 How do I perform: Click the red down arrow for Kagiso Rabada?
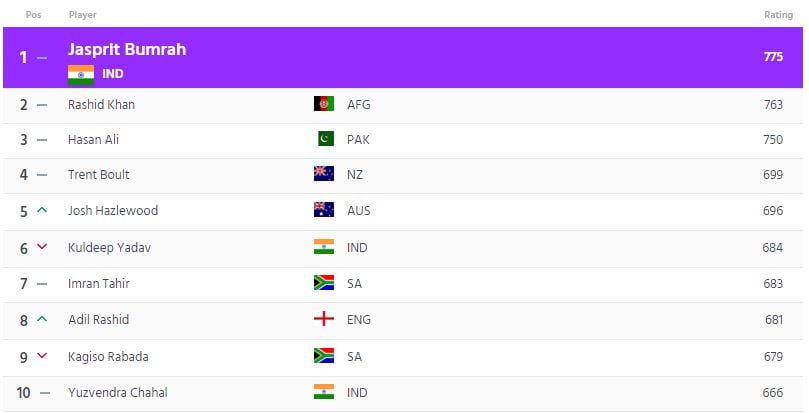tap(42, 356)
